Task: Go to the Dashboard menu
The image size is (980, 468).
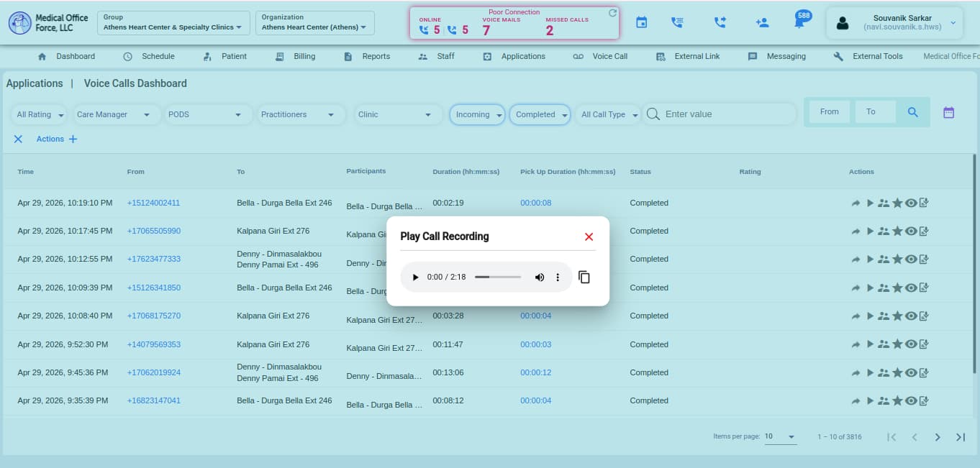Action: point(66,56)
